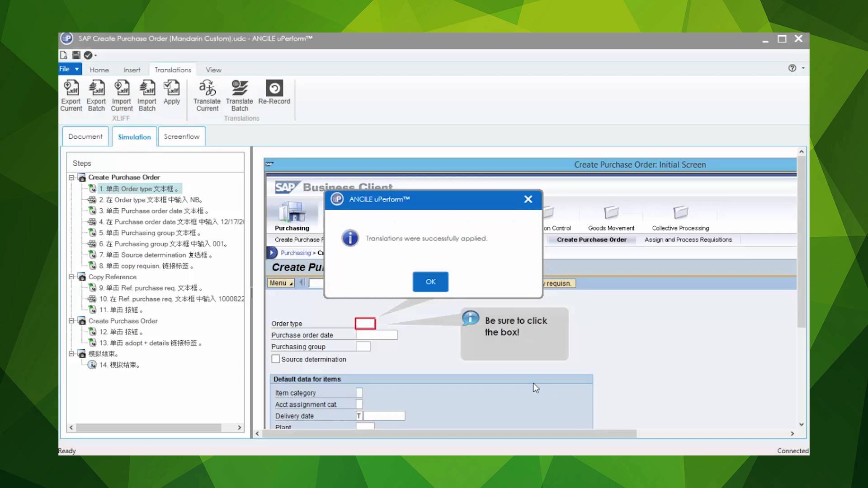
Task: Click the Acct assignment cat. input field
Action: [359, 404]
